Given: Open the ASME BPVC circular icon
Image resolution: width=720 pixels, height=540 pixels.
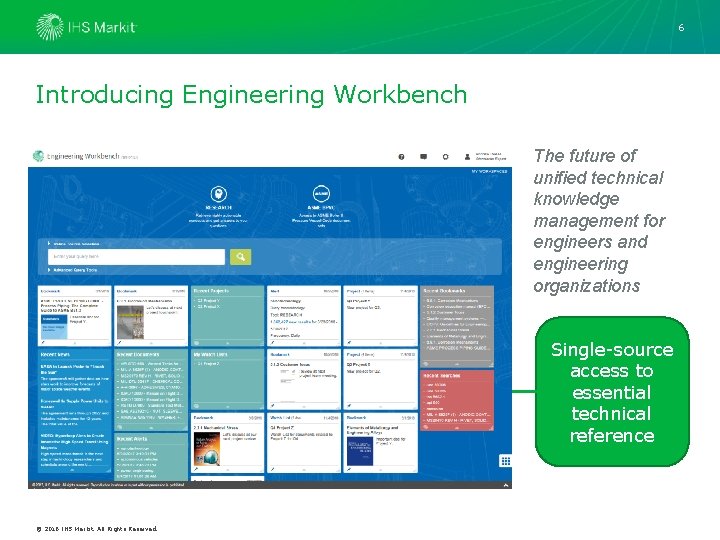Looking at the screenshot, I should click(321, 194).
